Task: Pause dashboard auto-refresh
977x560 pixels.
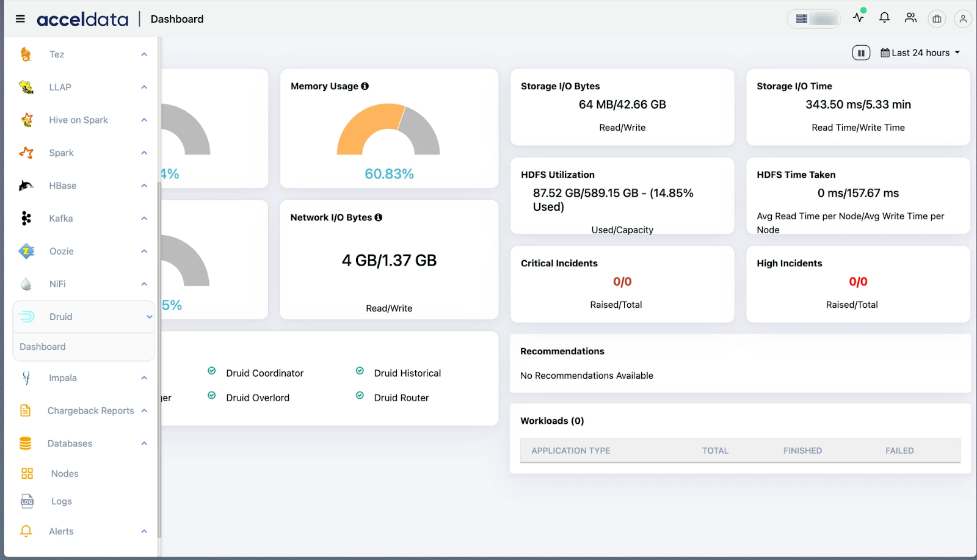Action: pos(861,53)
